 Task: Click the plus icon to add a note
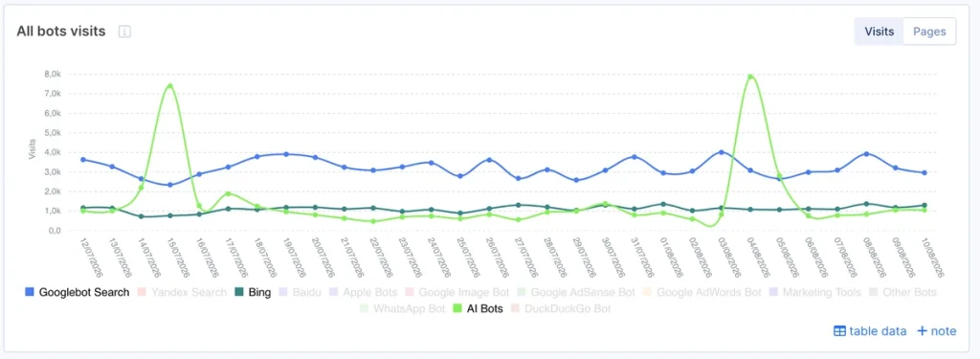(922, 331)
